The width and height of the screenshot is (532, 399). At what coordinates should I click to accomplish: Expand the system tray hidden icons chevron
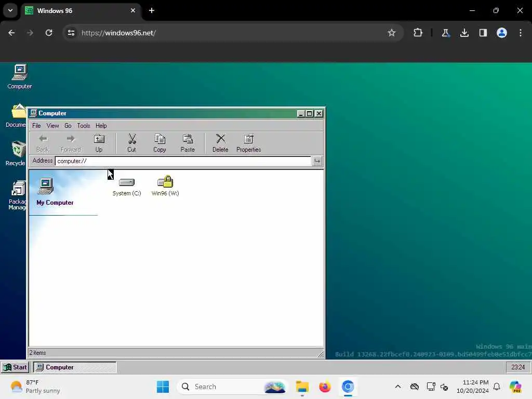tap(398, 387)
